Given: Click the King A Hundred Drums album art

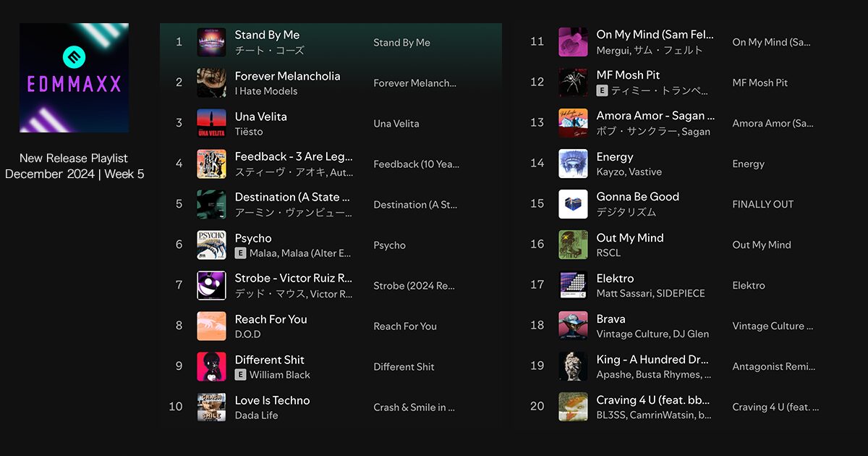Looking at the screenshot, I should tap(573, 366).
